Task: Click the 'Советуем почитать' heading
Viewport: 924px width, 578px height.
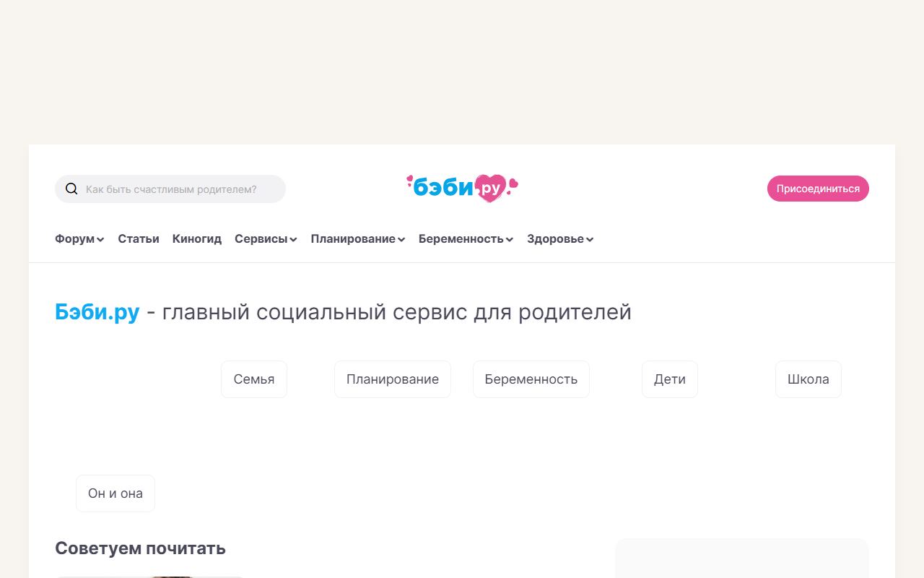Action: coord(141,548)
